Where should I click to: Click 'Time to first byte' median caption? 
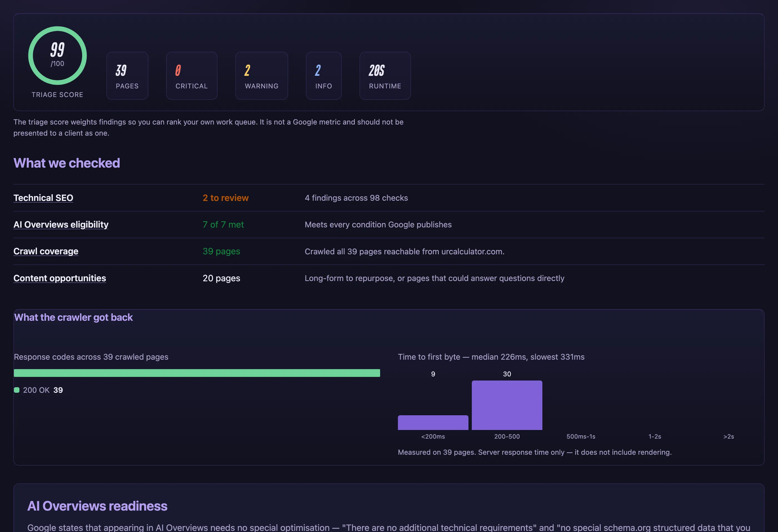click(x=491, y=357)
